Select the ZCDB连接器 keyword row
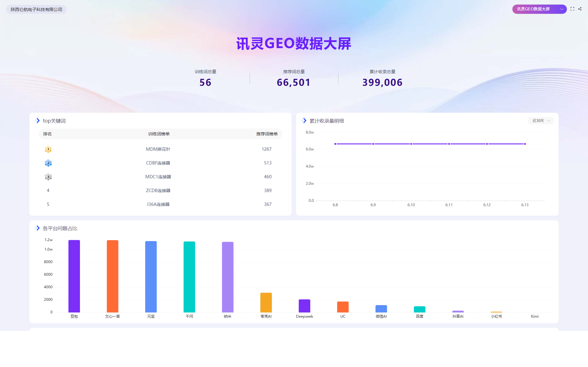 coord(160,191)
